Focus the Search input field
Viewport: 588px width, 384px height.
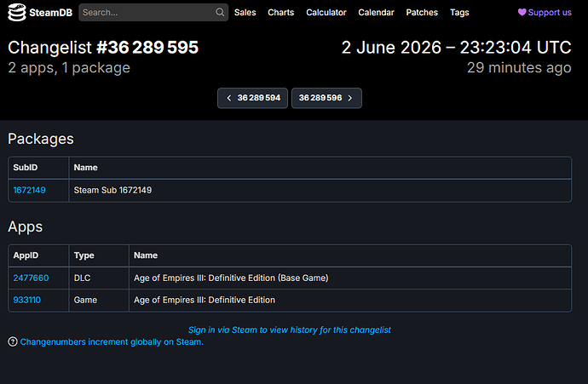(153, 13)
